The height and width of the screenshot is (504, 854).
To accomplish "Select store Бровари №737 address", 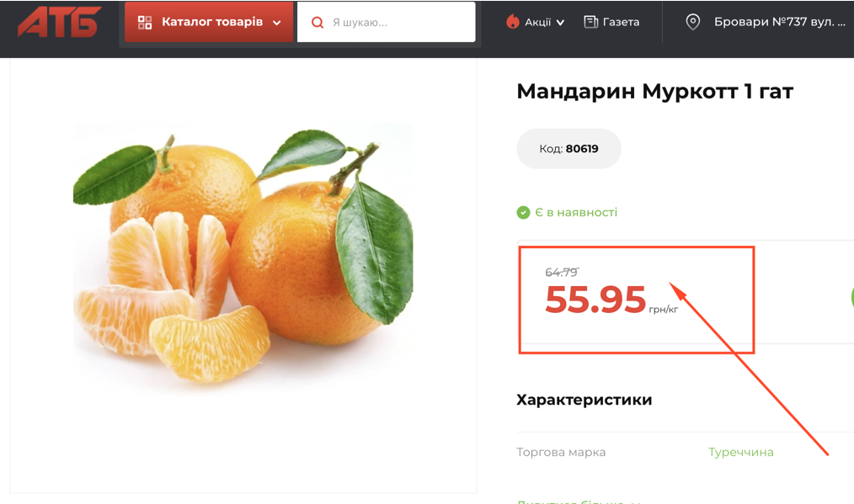I will pyautogui.click(x=779, y=22).
